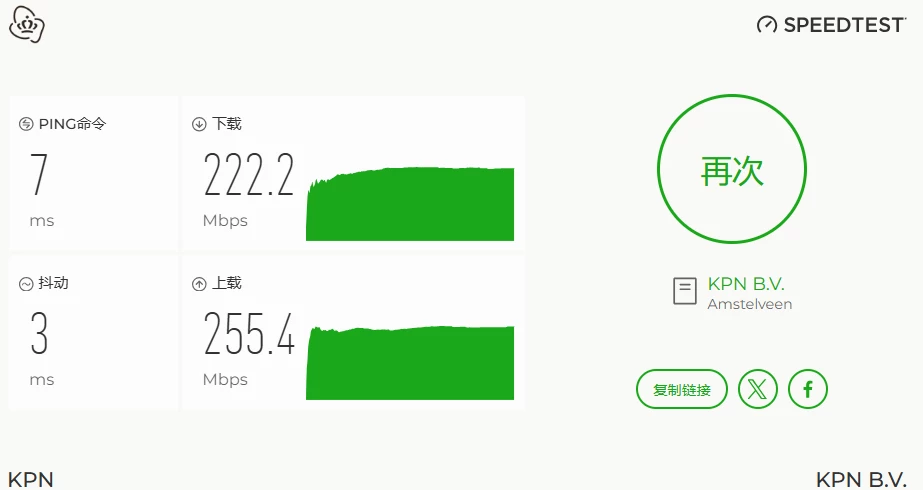Click the upload speed graph
The width and height of the screenshot is (923, 490).
[410, 363]
